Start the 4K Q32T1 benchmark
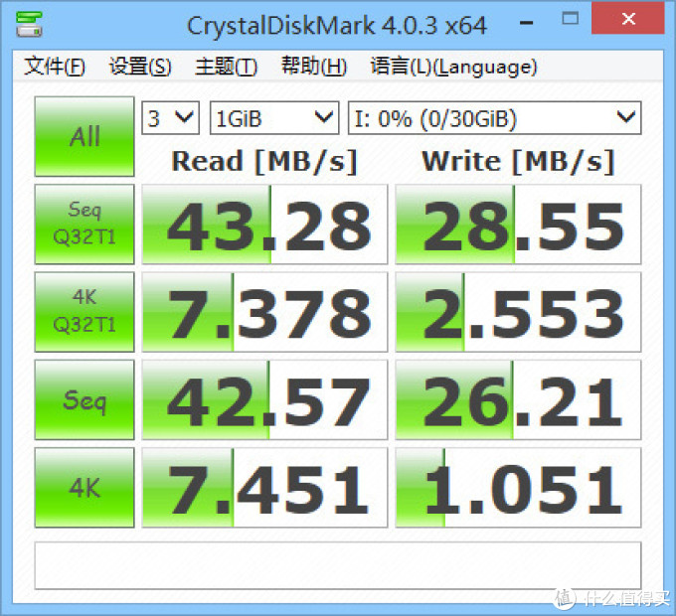This screenshot has width=676, height=616. click(x=84, y=312)
